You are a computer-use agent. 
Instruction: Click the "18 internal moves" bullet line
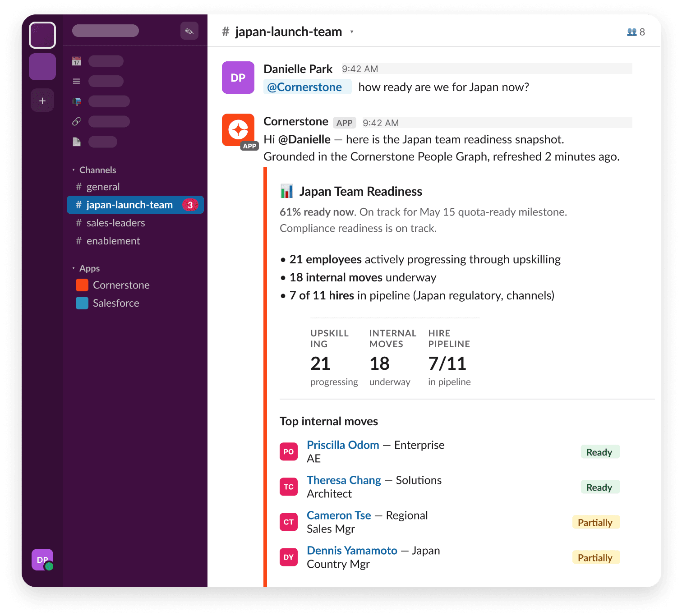point(358,277)
